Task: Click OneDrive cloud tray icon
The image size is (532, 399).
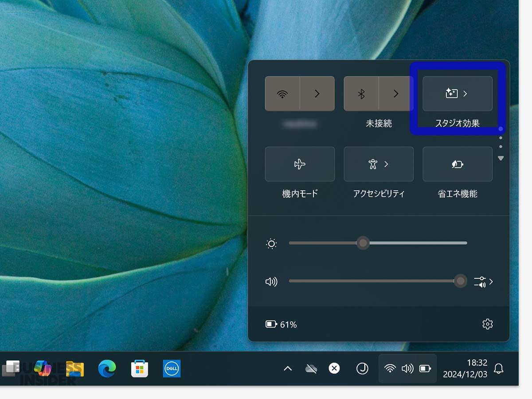Action: pos(312,368)
